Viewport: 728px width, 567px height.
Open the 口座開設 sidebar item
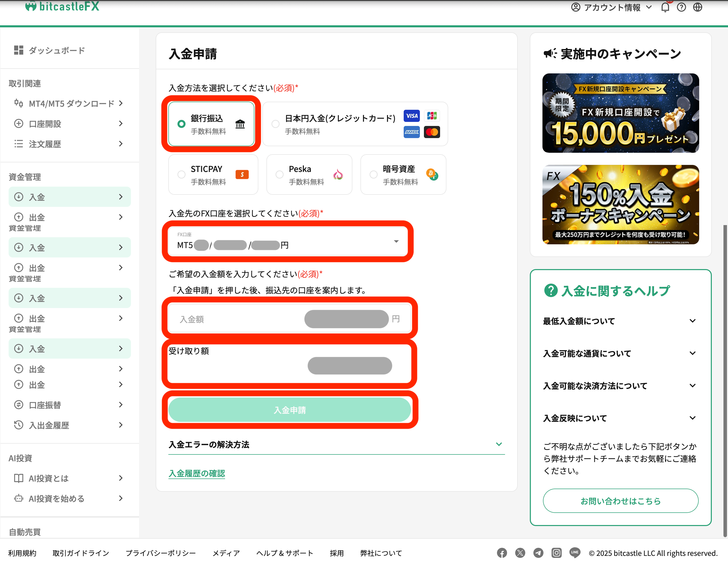(x=69, y=124)
